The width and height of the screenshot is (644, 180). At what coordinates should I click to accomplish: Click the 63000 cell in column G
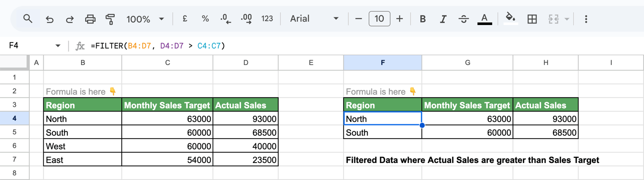pos(467,119)
